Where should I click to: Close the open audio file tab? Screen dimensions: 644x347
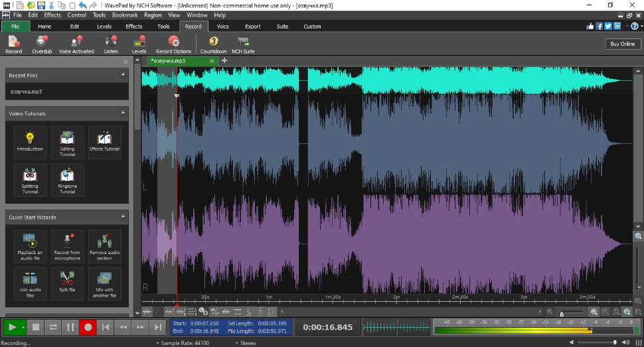coord(212,61)
